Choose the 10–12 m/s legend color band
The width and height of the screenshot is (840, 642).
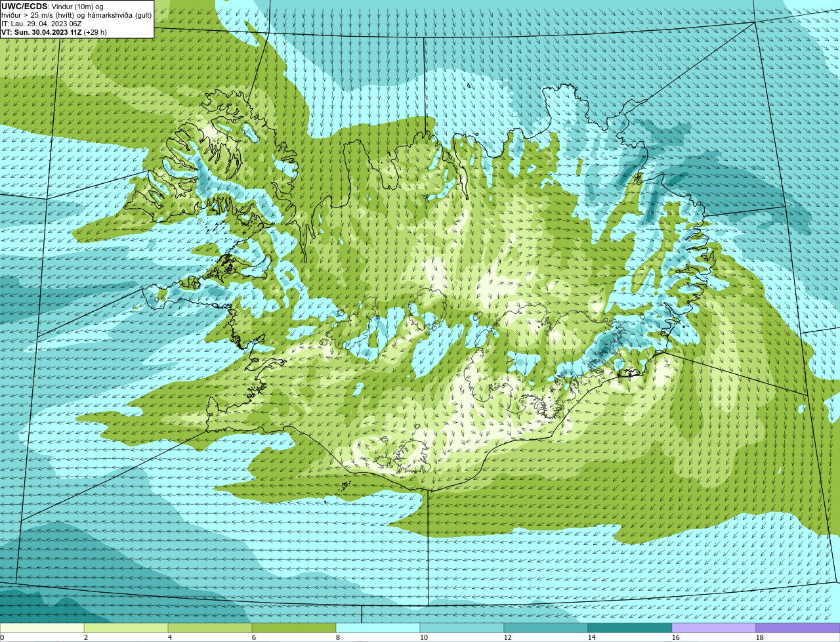(462, 628)
